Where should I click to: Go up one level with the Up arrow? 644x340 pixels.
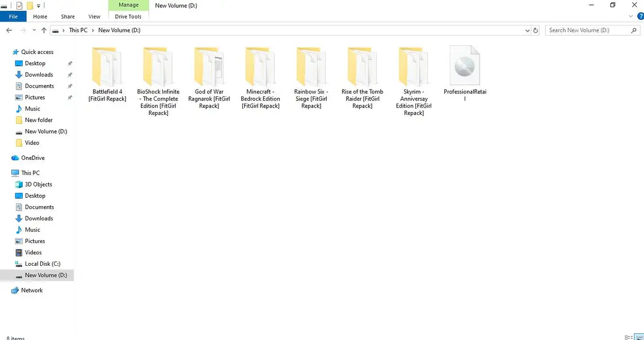[44, 31]
